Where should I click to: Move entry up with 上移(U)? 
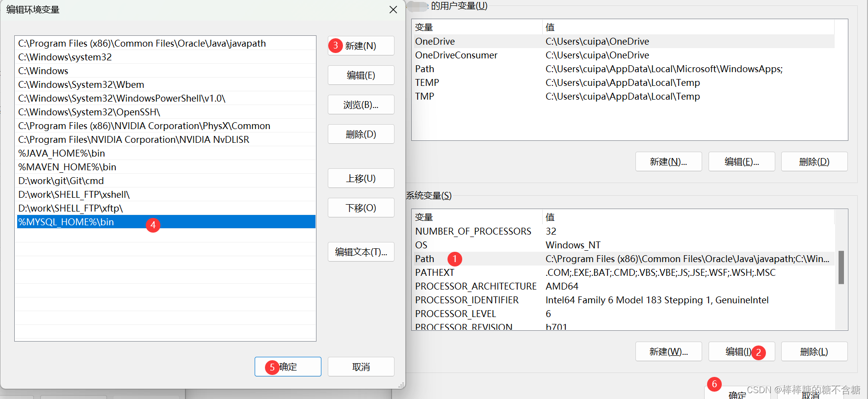(x=361, y=178)
